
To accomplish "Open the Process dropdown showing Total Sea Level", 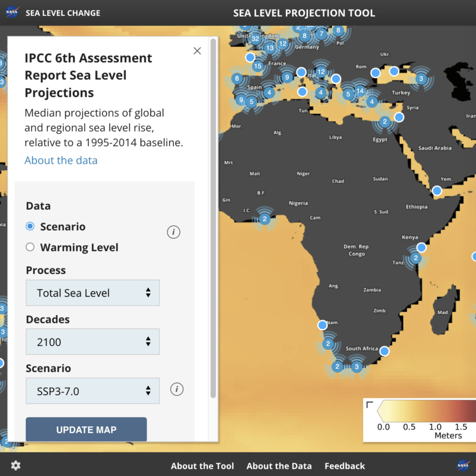I will (x=92, y=293).
